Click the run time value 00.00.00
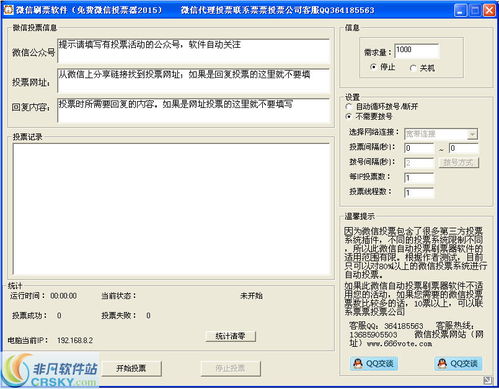The width and height of the screenshot is (499, 389). 63,296
